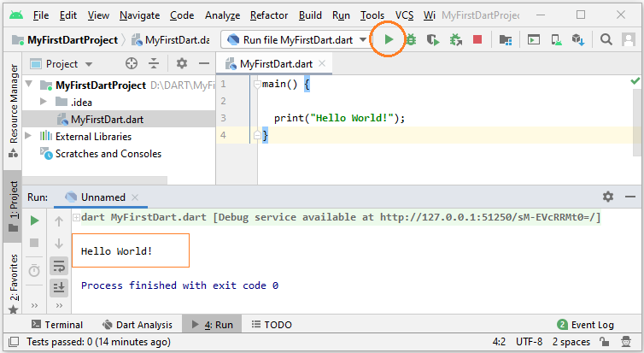Click the debug service URL link
This screenshot has height=353, width=644.
(489, 217)
